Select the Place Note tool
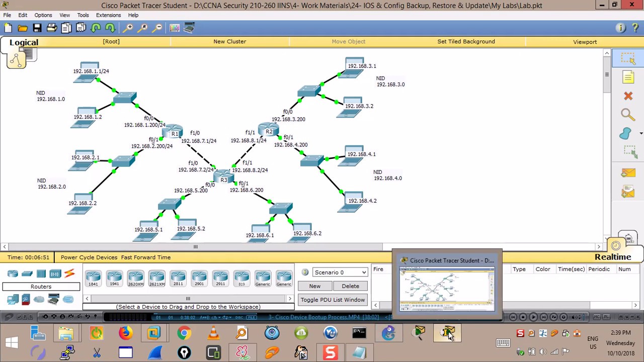This screenshot has width=644, height=362. (x=628, y=77)
